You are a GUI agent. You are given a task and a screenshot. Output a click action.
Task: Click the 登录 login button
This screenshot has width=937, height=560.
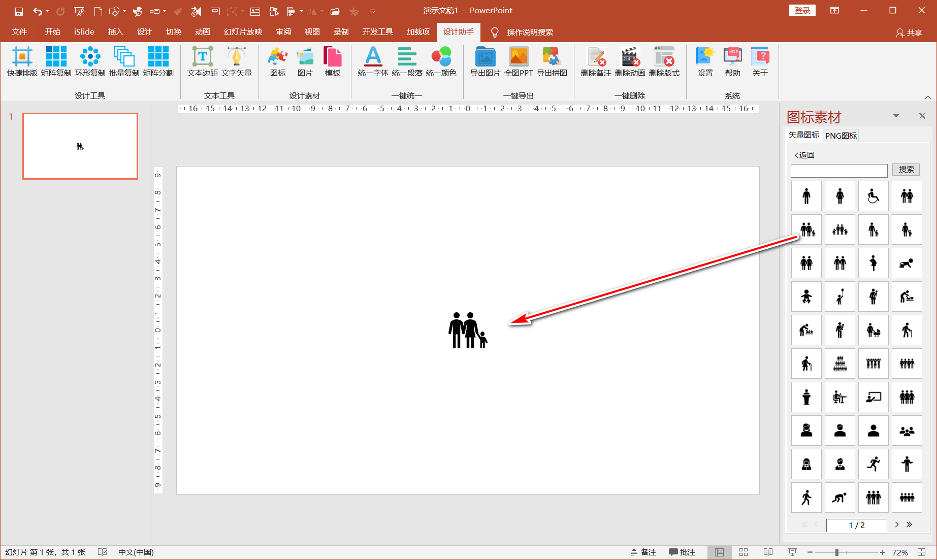(802, 11)
